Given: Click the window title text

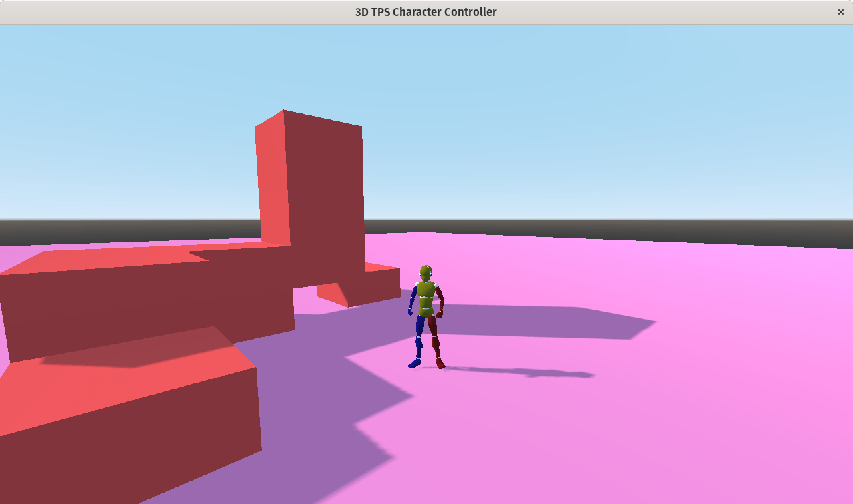Looking at the screenshot, I should 426,12.
